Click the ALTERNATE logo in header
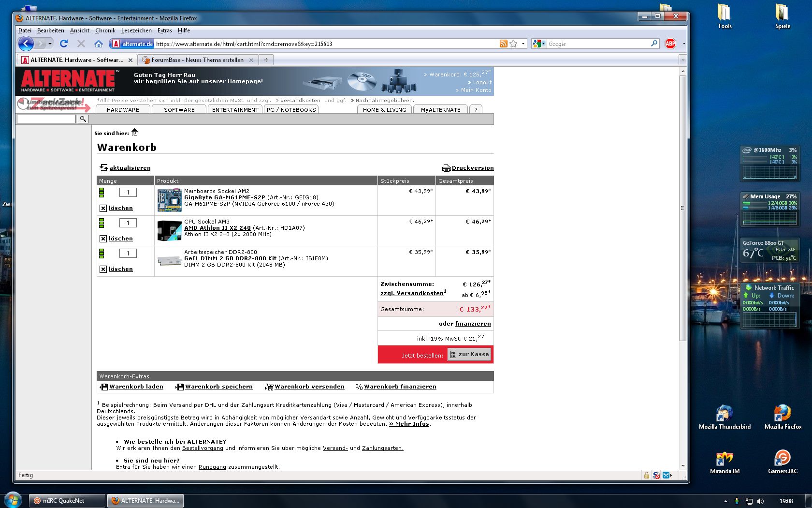The height and width of the screenshot is (508, 812). coord(69,81)
